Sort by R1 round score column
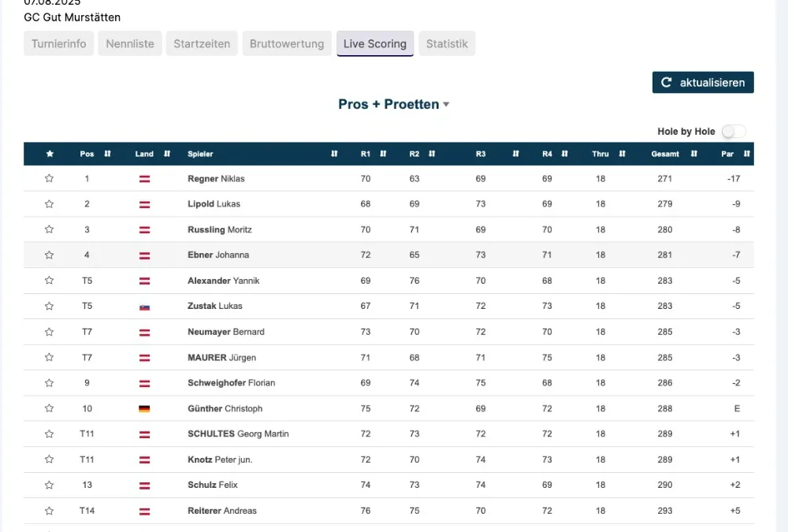788x532 pixels. [x=383, y=154]
